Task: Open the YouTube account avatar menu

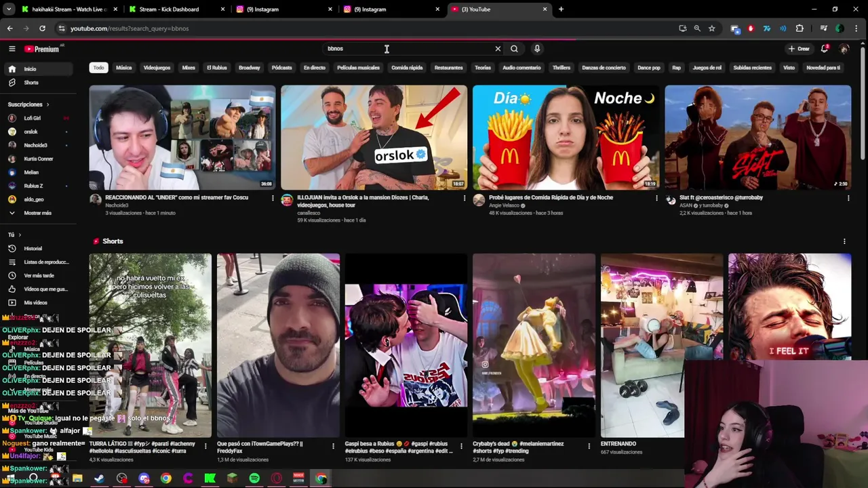Action: click(x=844, y=49)
